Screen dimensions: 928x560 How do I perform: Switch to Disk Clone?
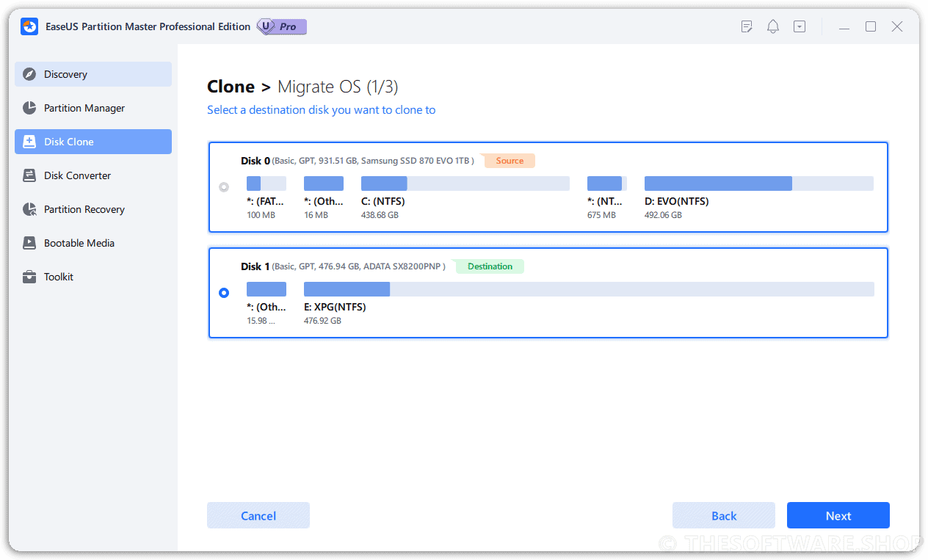click(93, 142)
